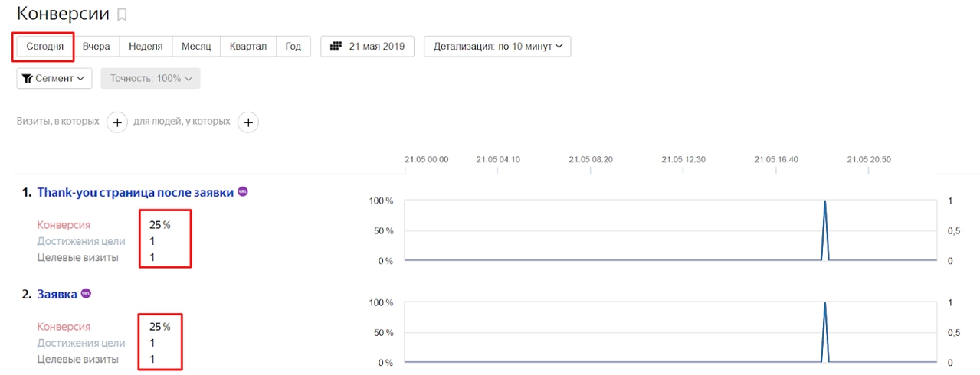Click the peak in the first conversion chart
This screenshot has height=375, width=980.
click(824, 204)
